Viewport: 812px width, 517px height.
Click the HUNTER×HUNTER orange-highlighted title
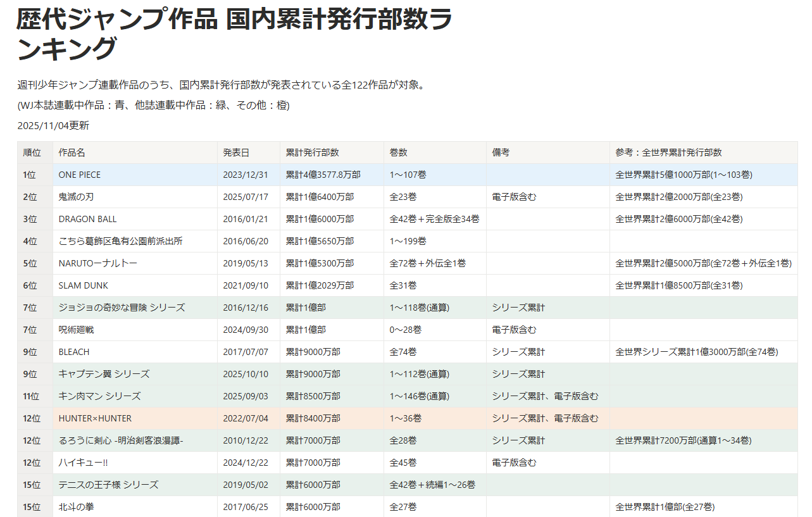95,418
